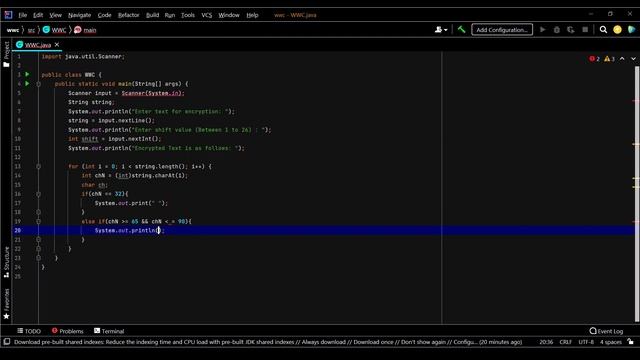
Task: Click Add Configuration button
Action: point(502,29)
